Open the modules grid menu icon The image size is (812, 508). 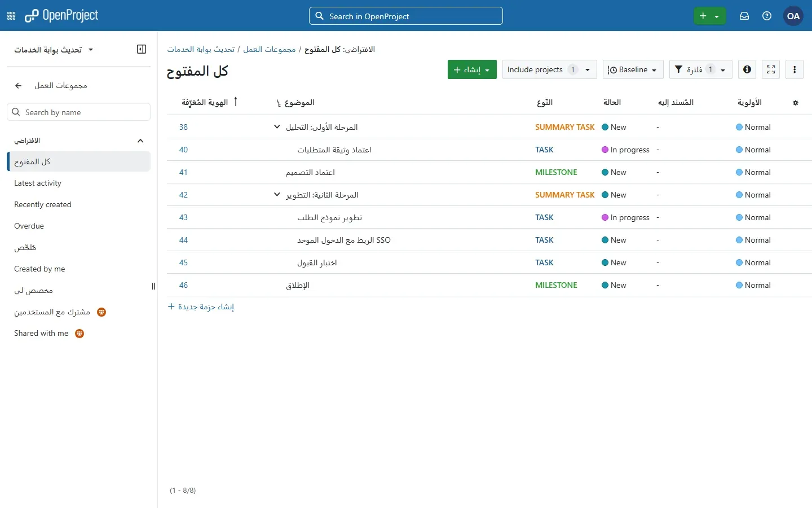(x=11, y=16)
